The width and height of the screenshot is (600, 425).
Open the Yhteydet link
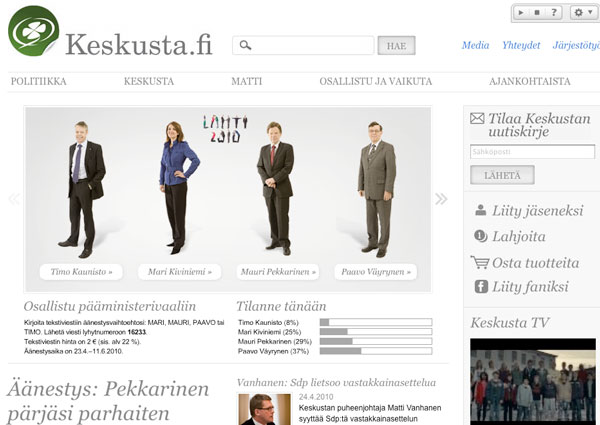point(521,45)
